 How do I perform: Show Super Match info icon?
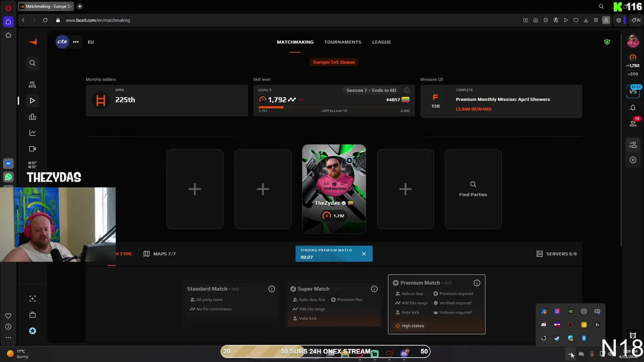[374, 289]
